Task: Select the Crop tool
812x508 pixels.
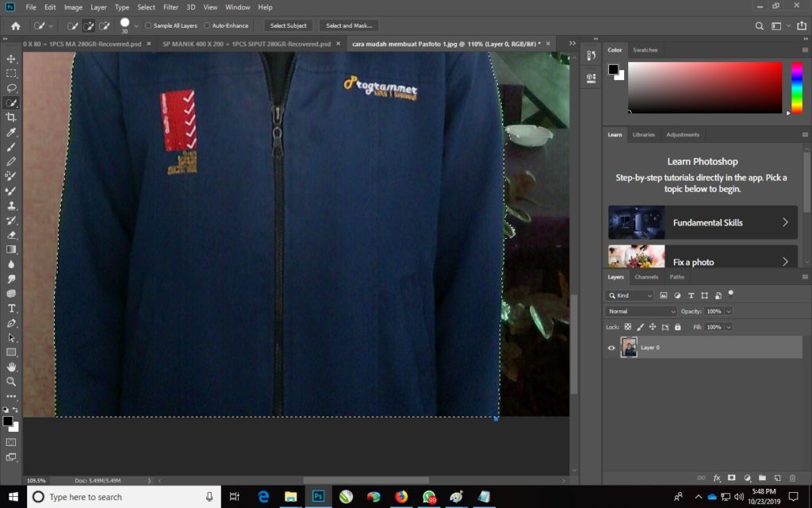Action: 11,117
